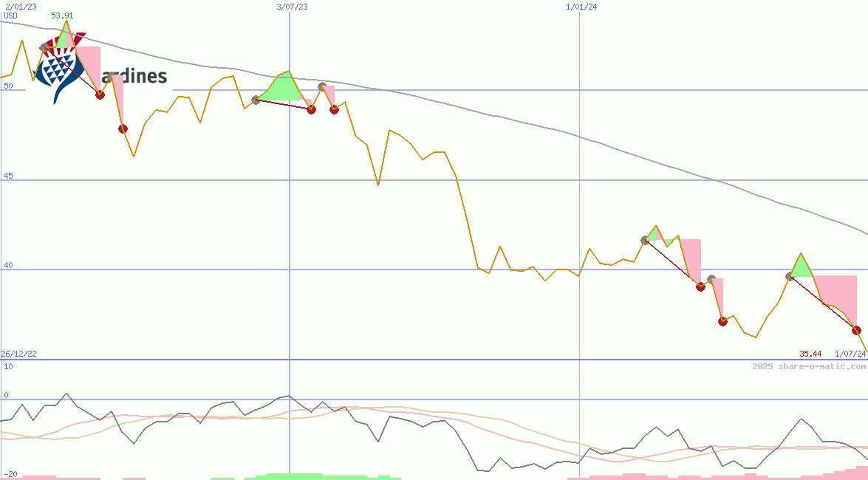
Task: Click the 26/12/22 start date label
Action: pos(18,353)
